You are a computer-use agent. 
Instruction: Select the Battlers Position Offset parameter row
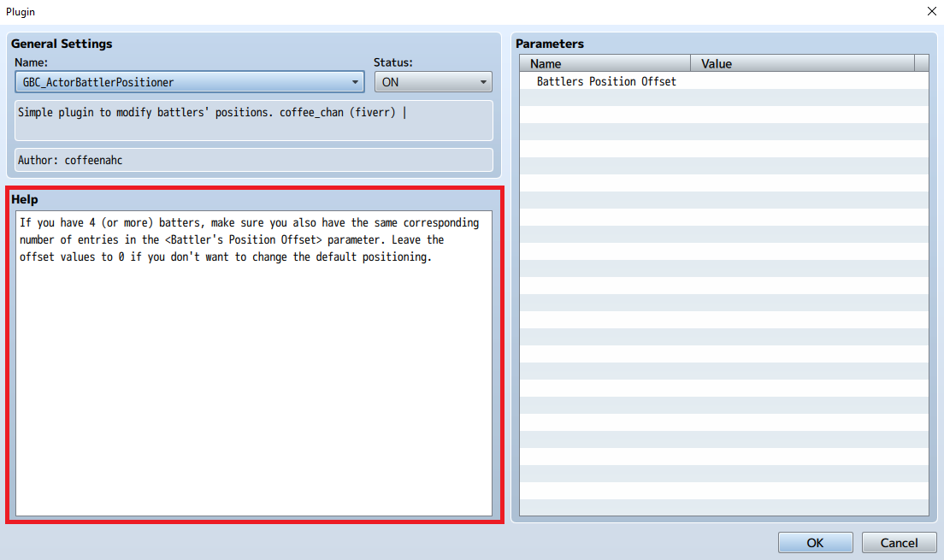pyautogui.click(x=723, y=81)
